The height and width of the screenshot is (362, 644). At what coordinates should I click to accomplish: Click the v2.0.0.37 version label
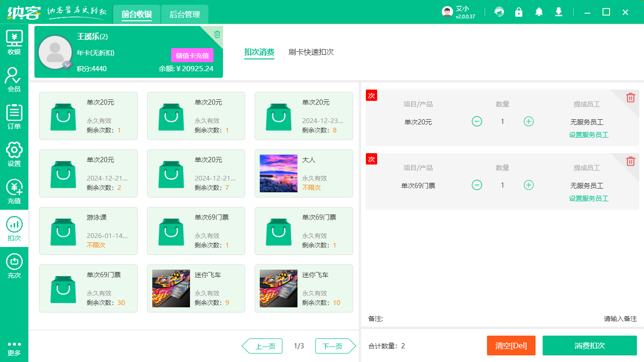465,16
